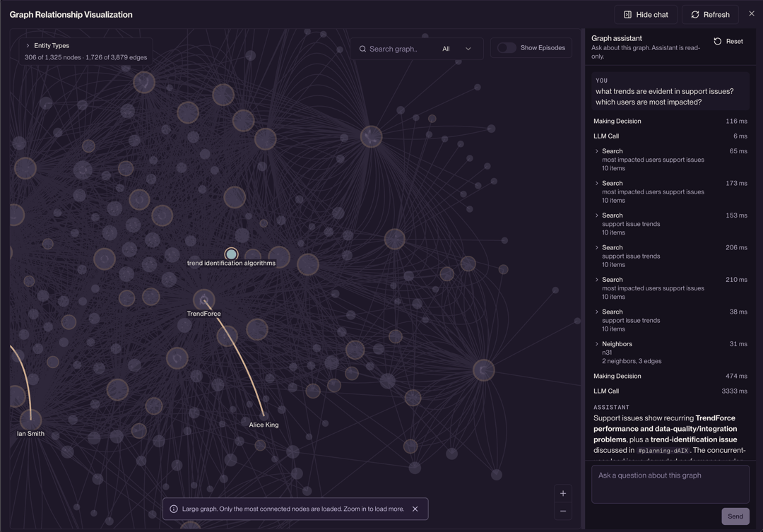Screen dimensions: 763x532
Task: Select the Ian Smith node
Action: [x=30, y=420]
